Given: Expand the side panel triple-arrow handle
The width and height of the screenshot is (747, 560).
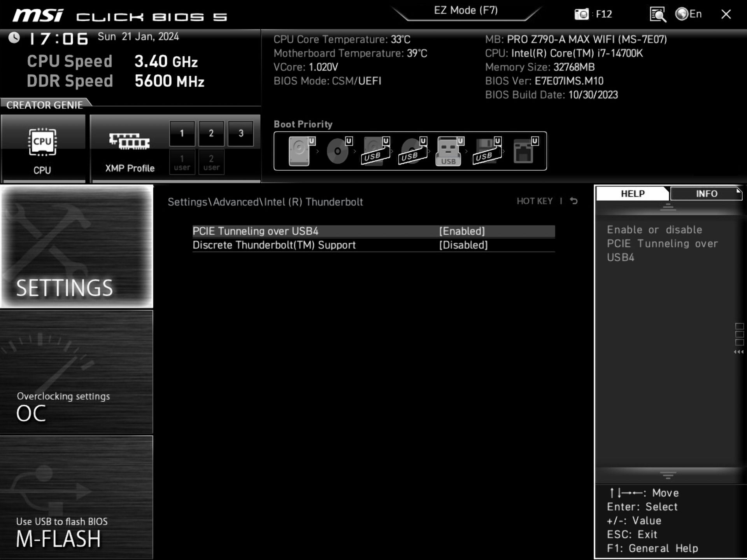Looking at the screenshot, I should tap(738, 352).
